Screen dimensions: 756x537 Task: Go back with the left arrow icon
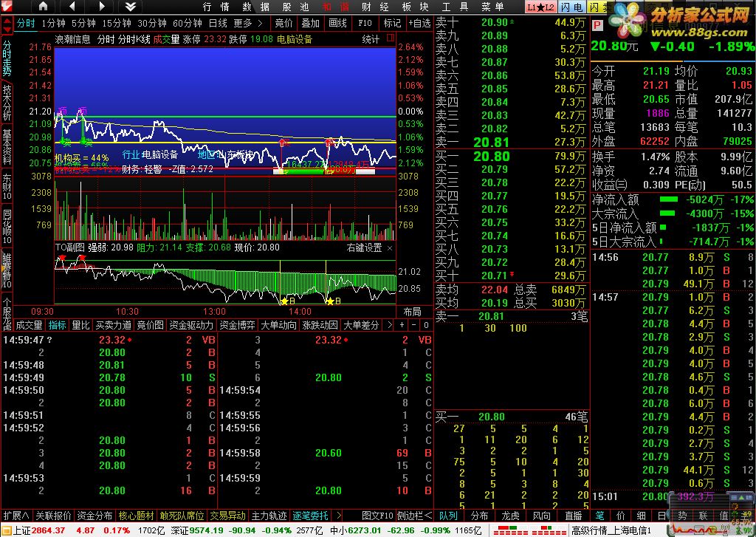(x=72, y=7)
